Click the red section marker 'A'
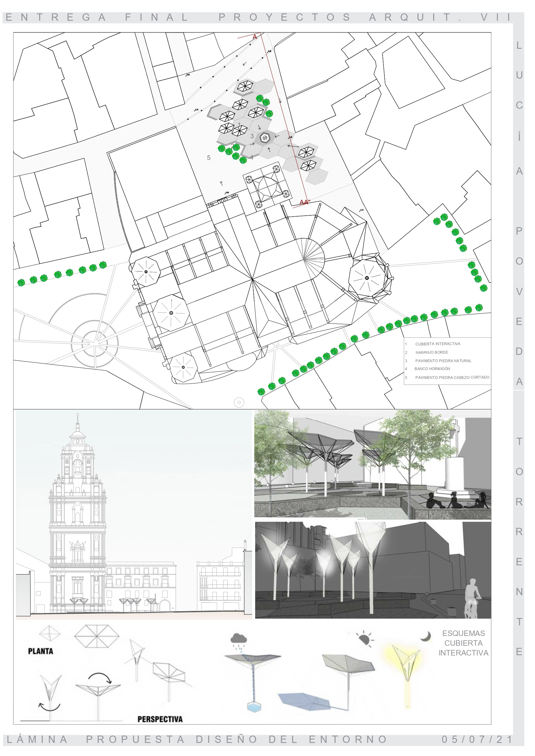 (255, 37)
